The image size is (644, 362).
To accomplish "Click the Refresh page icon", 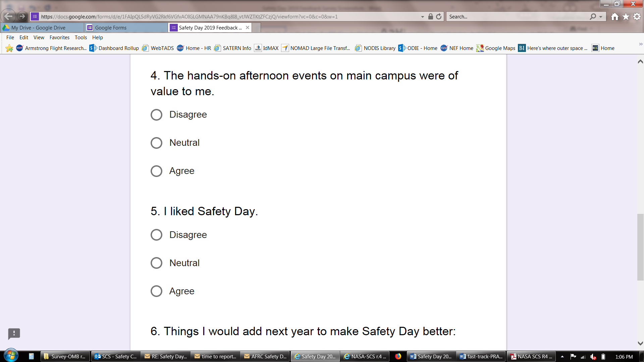I will (x=439, y=16).
